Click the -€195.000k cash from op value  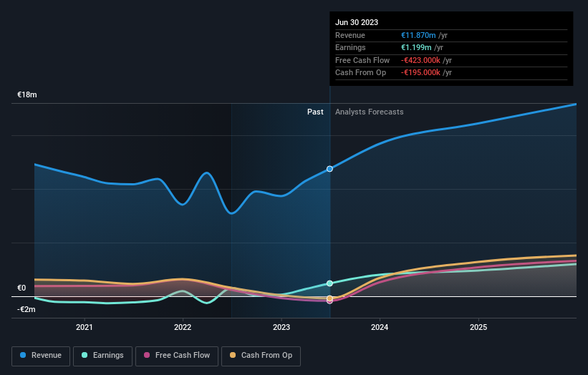[x=420, y=73]
